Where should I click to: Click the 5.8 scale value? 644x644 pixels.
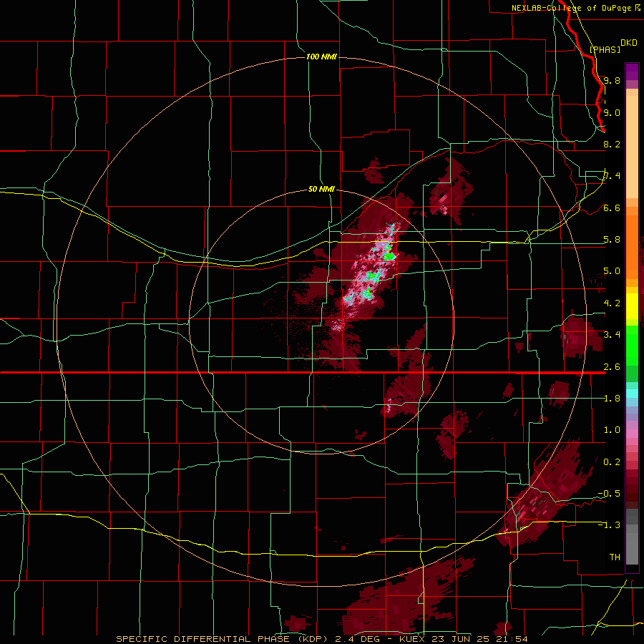coord(612,240)
